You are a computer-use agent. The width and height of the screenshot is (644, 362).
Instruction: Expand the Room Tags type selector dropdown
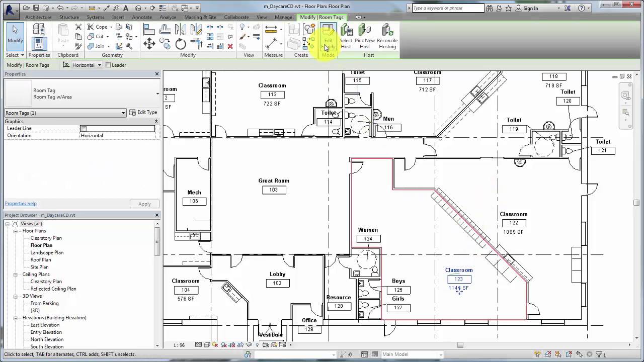(x=123, y=113)
